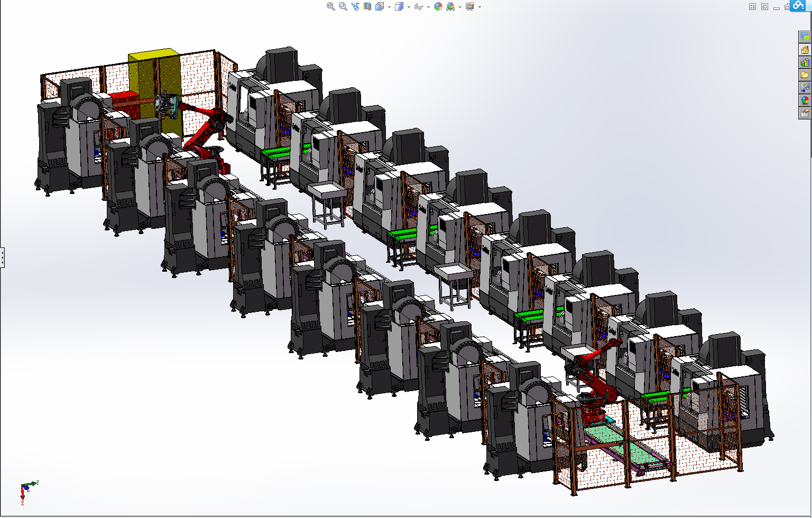
Task: Click the Apply Scene icon
Action: coord(450,6)
